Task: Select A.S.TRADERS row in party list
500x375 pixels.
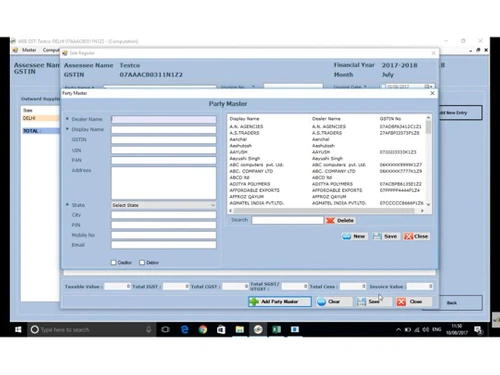Action: 326,133
